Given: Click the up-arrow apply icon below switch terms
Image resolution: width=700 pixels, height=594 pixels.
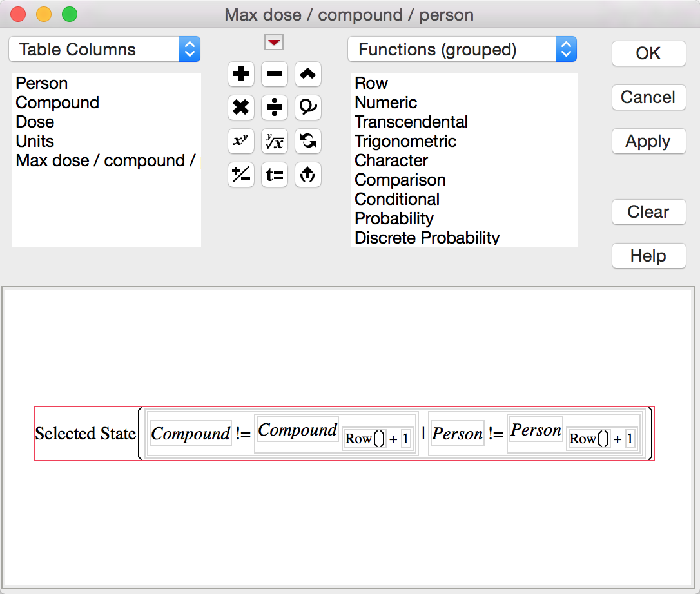Looking at the screenshot, I should (x=308, y=175).
